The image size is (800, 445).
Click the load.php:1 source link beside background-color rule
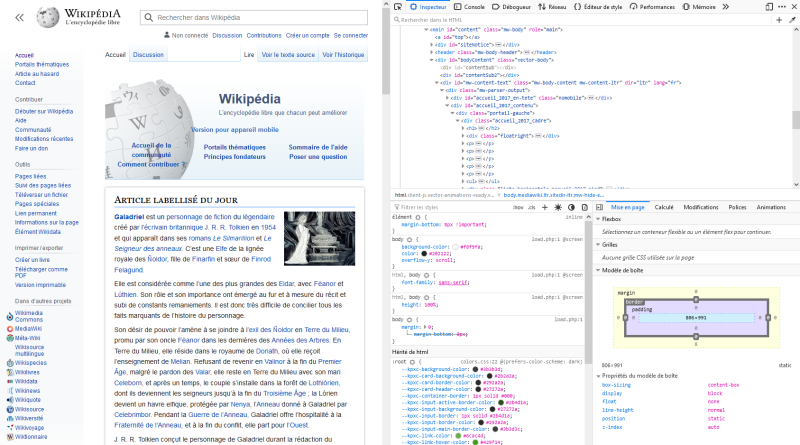[557, 239]
